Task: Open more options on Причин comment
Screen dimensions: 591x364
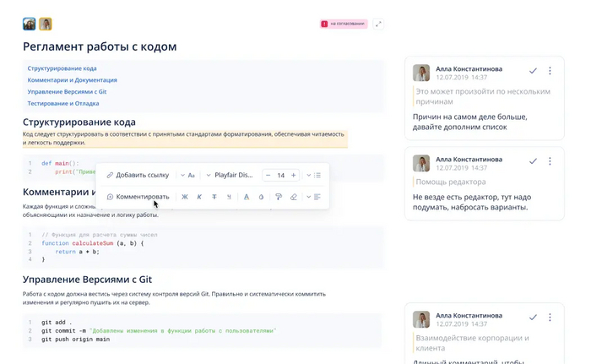Action: coord(550,71)
